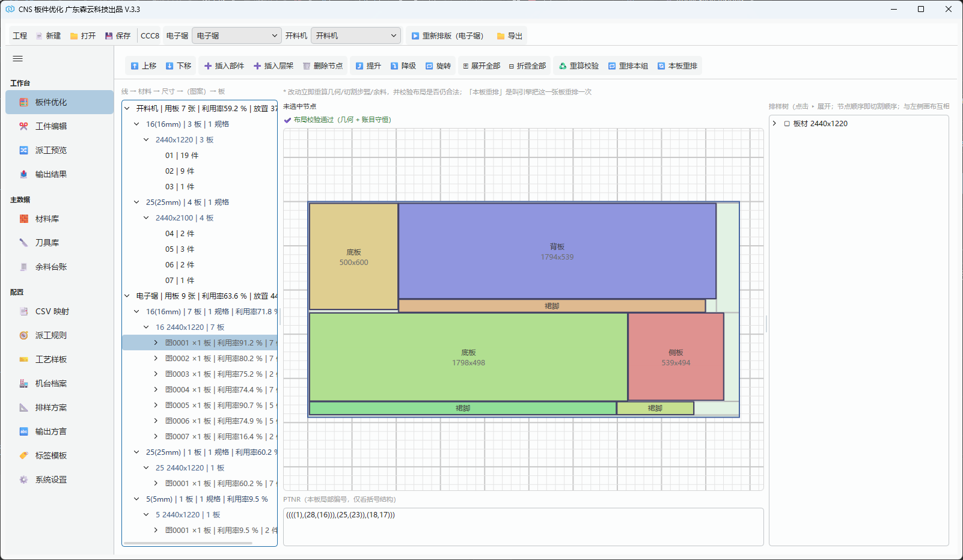Click 折叠全部 button

coord(527,66)
